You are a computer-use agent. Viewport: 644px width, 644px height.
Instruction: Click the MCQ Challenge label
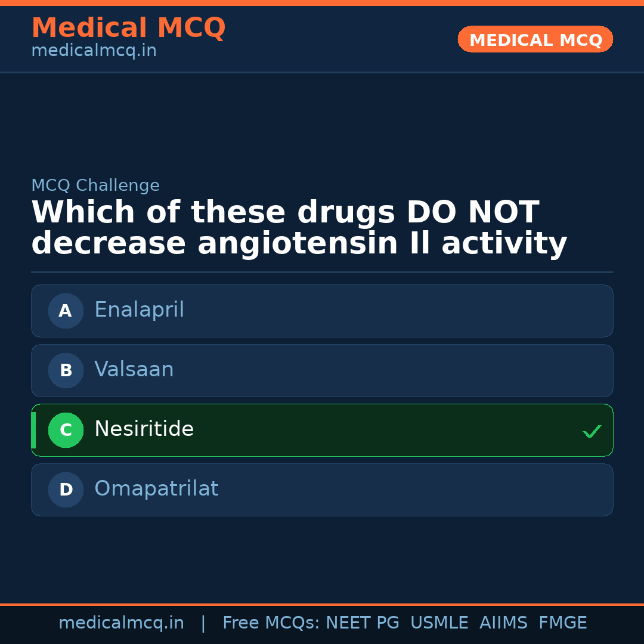[95, 185]
